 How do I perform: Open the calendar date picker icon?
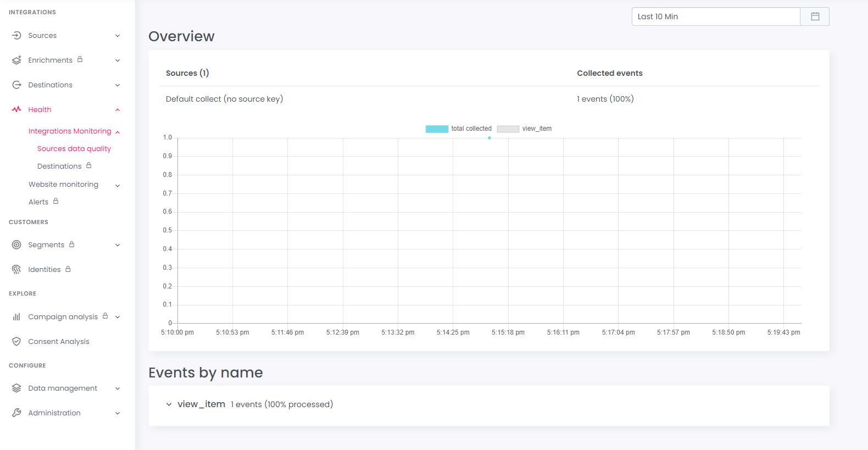tap(815, 16)
